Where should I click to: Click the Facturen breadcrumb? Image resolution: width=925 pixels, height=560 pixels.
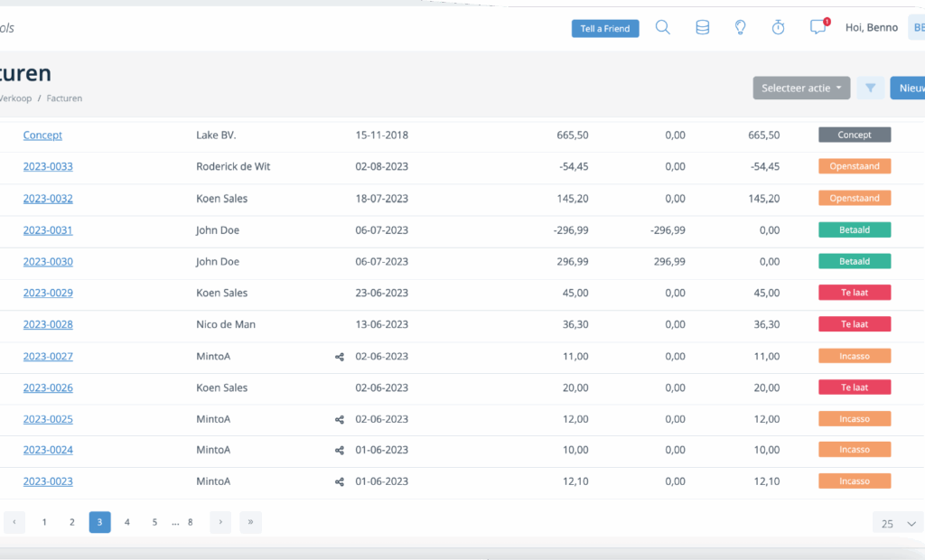pos(64,98)
